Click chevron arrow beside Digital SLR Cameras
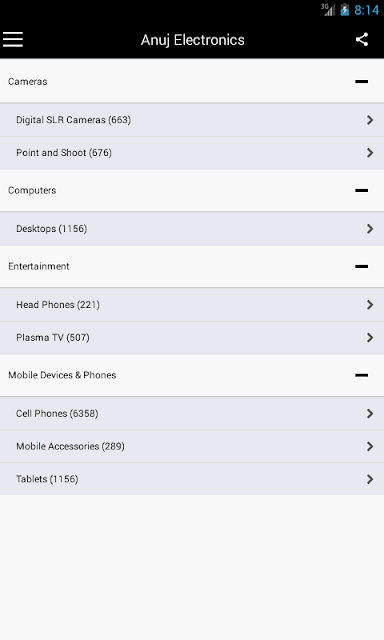The width and height of the screenshot is (384, 640). (370, 120)
